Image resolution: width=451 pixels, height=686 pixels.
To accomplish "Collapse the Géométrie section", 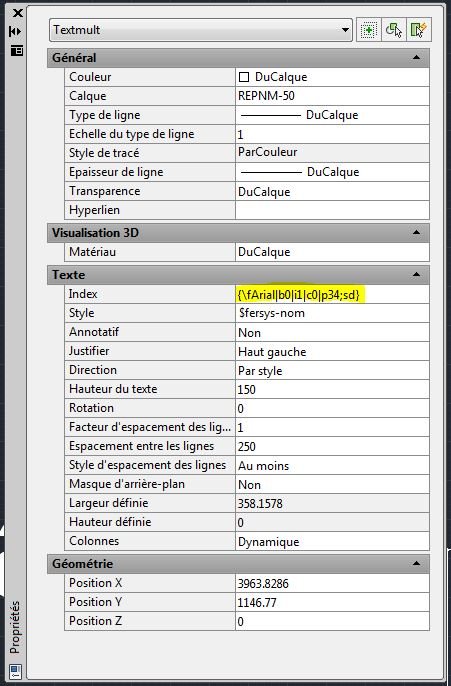I will pos(416,564).
